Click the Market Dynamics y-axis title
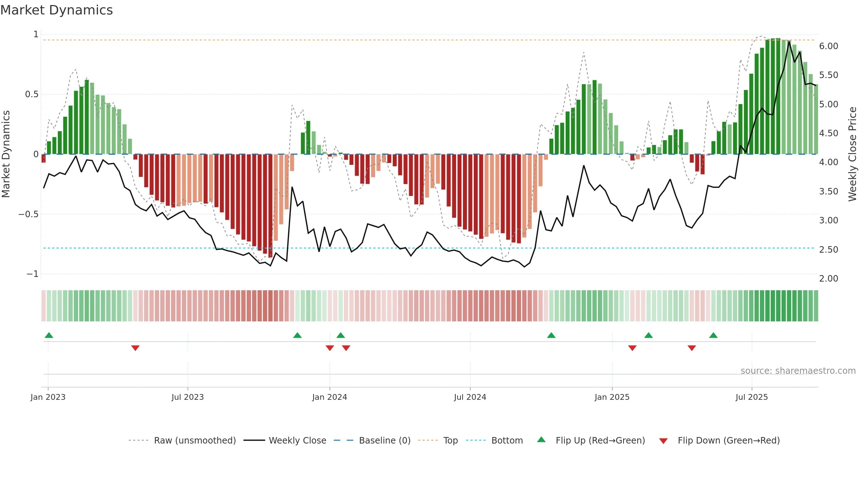Screen dimensions: 868x488 pyautogui.click(x=6, y=154)
